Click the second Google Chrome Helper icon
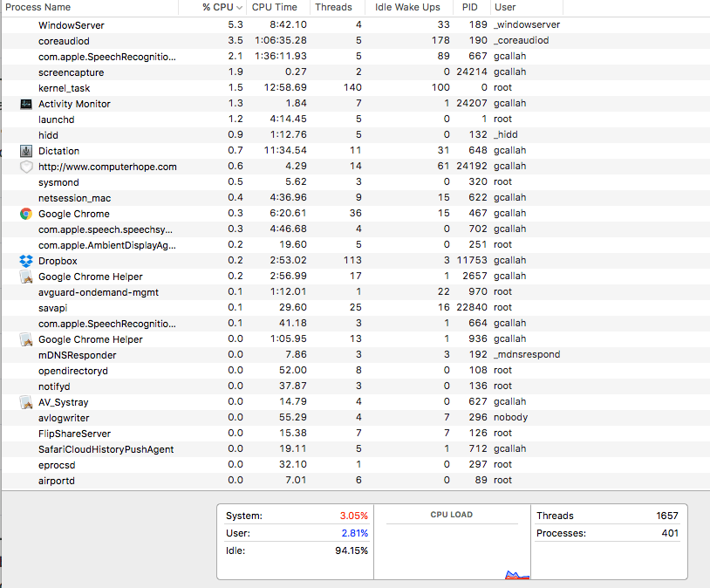Viewport: 710px width, 588px height. pyautogui.click(x=25, y=339)
